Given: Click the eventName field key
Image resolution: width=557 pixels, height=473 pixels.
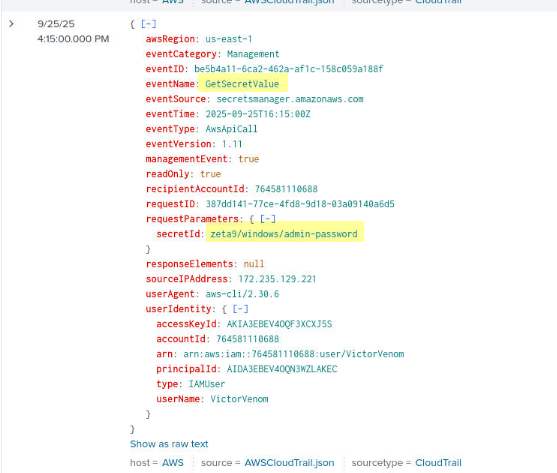Looking at the screenshot, I should [170, 84].
